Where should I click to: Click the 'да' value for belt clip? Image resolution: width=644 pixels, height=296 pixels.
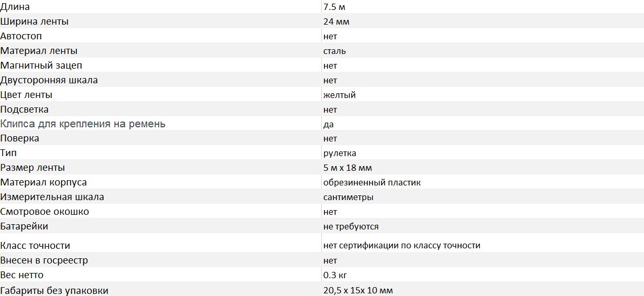point(329,124)
